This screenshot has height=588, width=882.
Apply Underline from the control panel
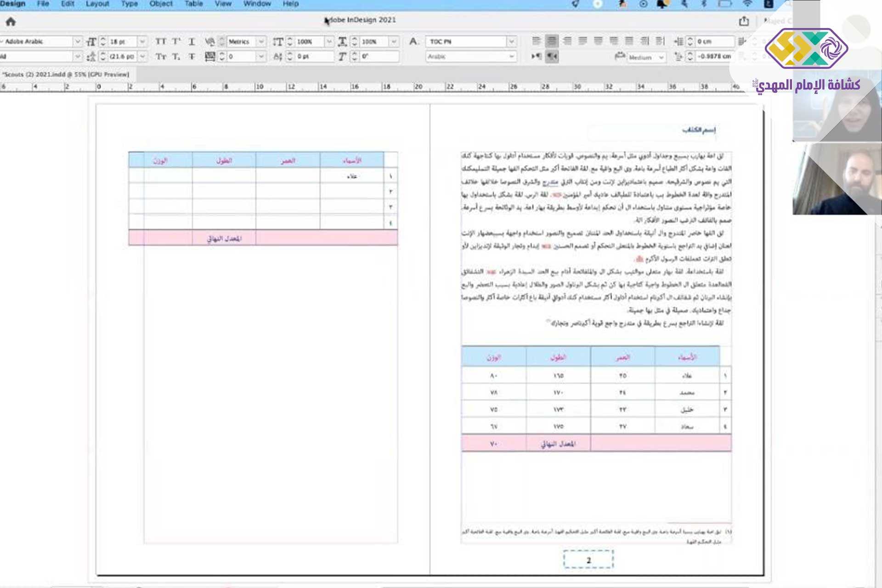click(x=192, y=41)
